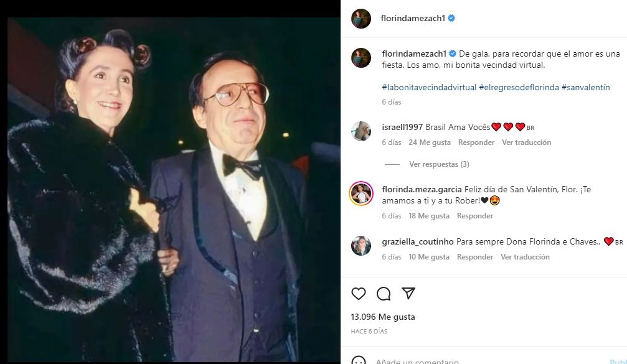Translate israell1997's comment with Ver traducción
627x364 pixels.
coord(526,142)
